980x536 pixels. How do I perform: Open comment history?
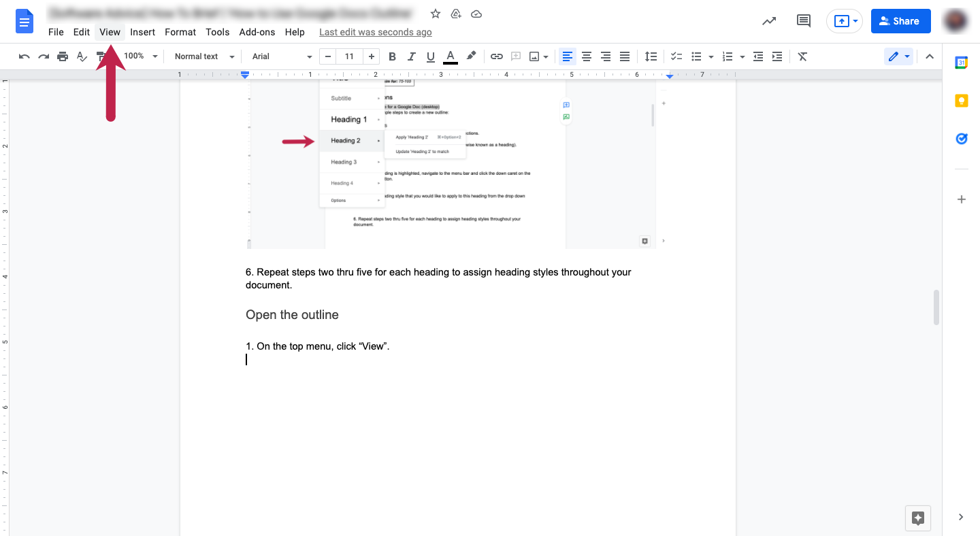(804, 21)
